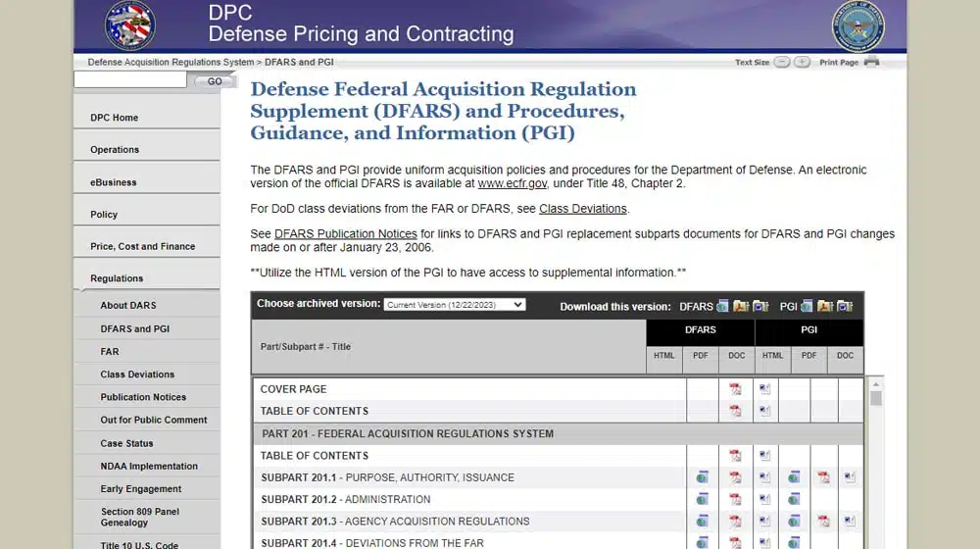Download the full DFARS PDF version icon
The height and width of the screenshot is (549, 980).
[x=741, y=306]
